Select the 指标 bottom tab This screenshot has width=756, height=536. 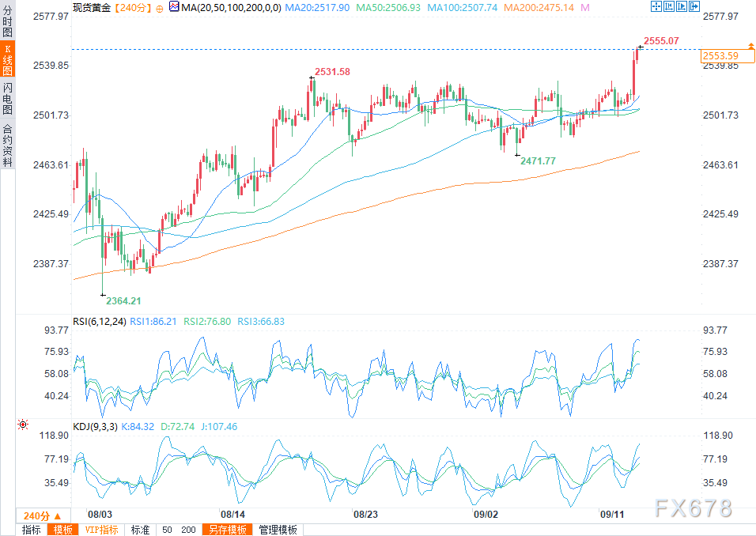point(32,530)
